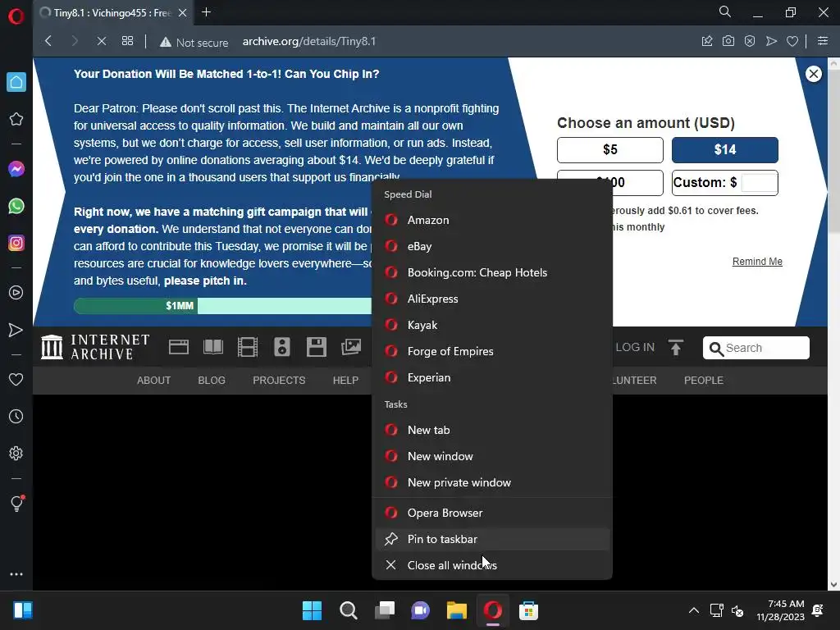Open File Explorer on taskbar
840x630 pixels.
click(456, 610)
